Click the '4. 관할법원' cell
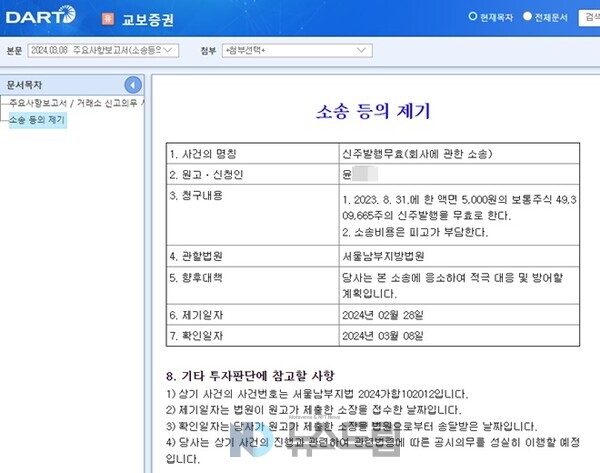The height and width of the screenshot is (473, 600). point(253,256)
